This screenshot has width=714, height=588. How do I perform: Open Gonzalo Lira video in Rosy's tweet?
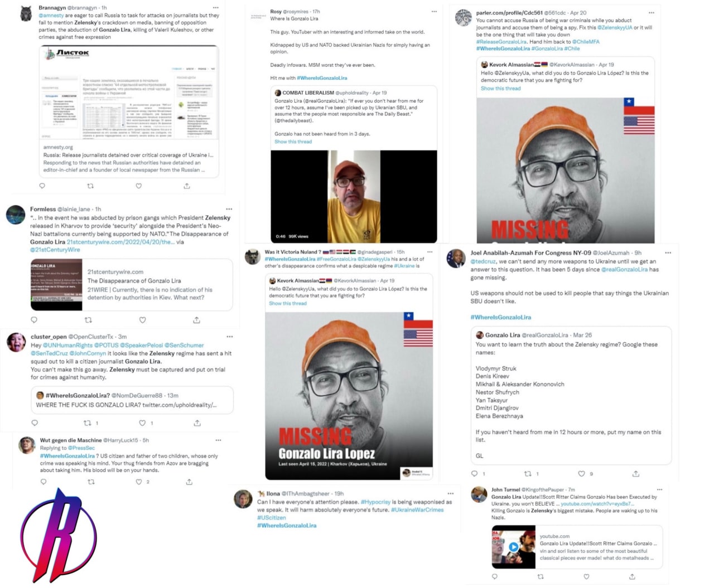click(x=354, y=196)
